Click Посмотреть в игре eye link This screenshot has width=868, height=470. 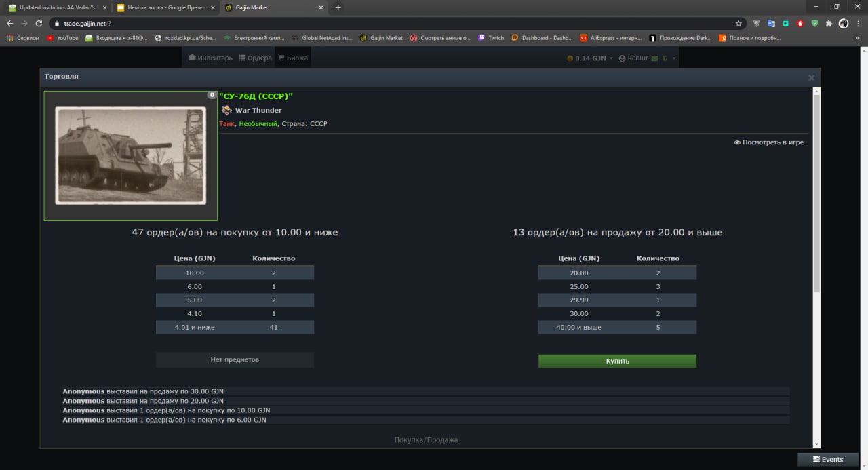click(x=768, y=142)
